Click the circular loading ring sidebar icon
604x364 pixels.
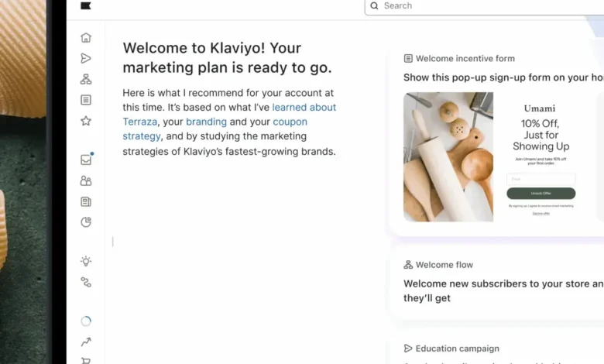coord(86,321)
